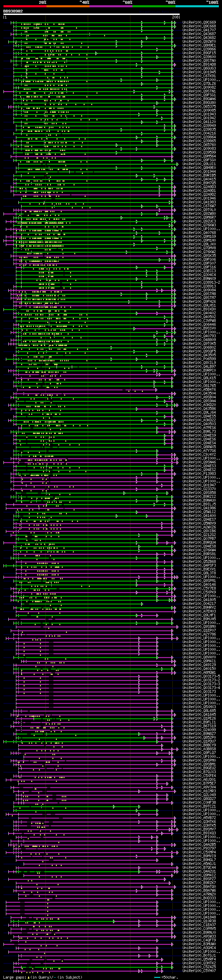Click the UniRef100_B9ILJ5 label

tap(199, 504)
